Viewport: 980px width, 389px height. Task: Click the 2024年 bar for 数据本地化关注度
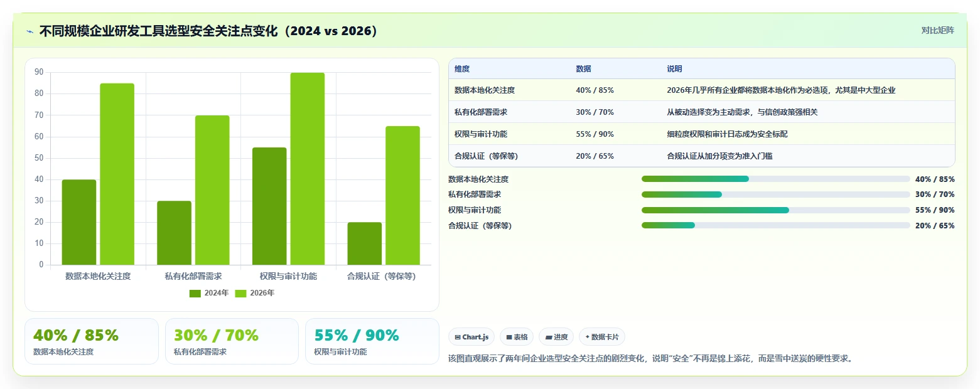point(79,222)
